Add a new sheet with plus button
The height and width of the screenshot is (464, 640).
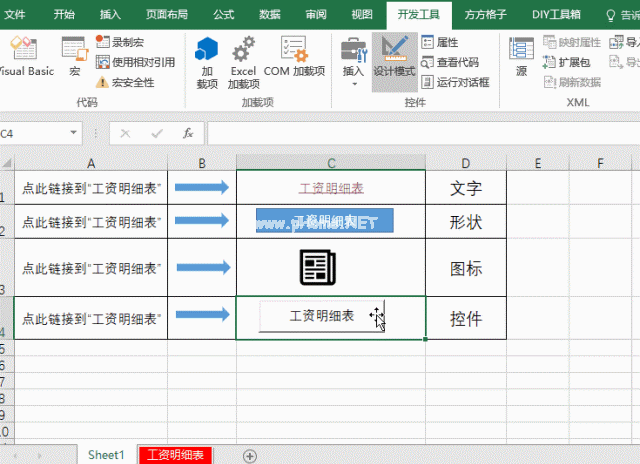point(250,455)
